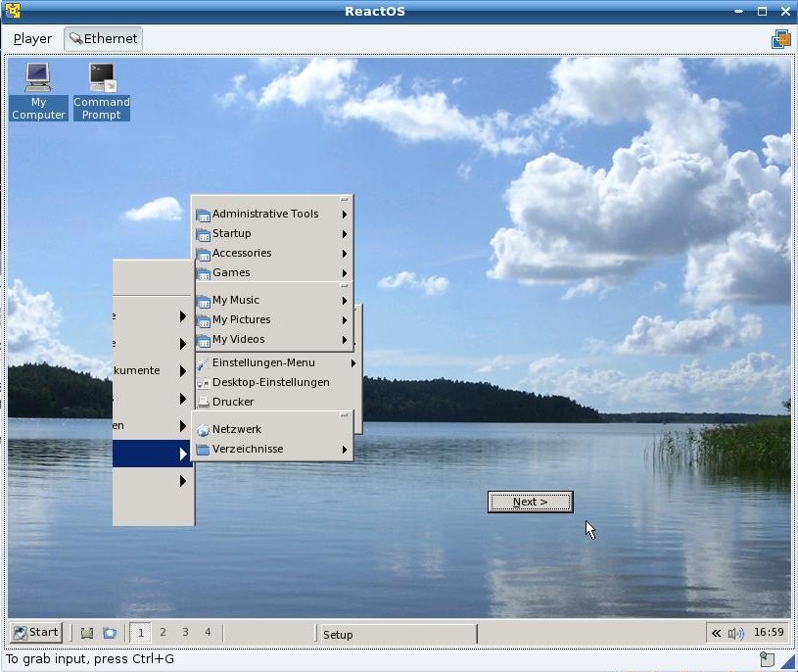
Task: Expand hidden tray icons chevron
Action: point(716,633)
